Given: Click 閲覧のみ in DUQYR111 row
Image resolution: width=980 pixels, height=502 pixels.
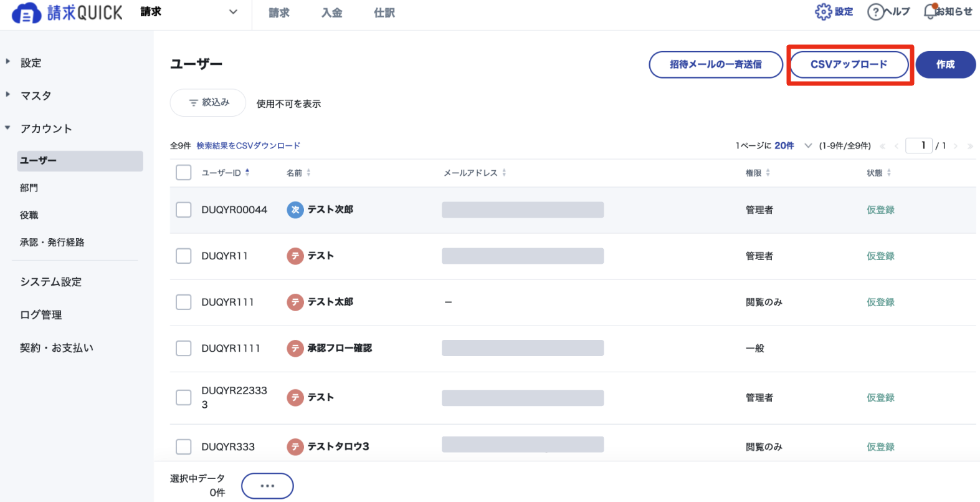Looking at the screenshot, I should coord(764,302).
